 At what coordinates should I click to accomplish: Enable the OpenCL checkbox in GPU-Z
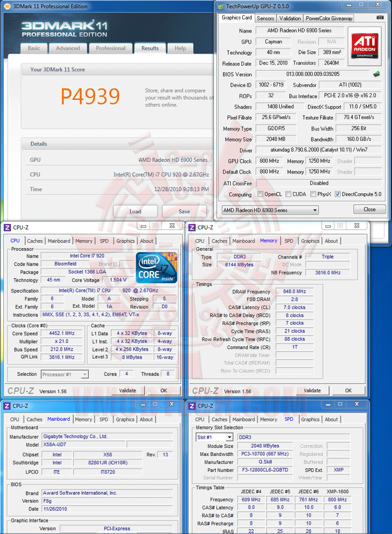261,194
